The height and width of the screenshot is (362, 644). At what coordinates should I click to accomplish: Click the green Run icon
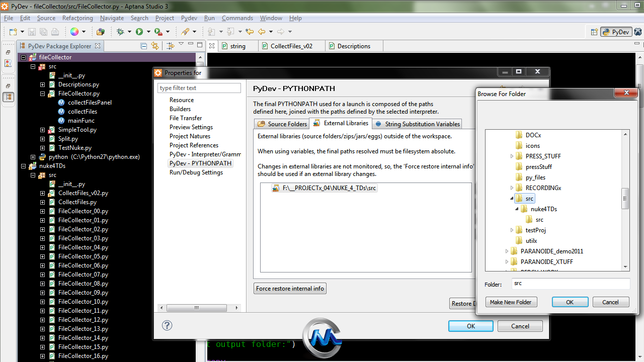tap(139, 32)
